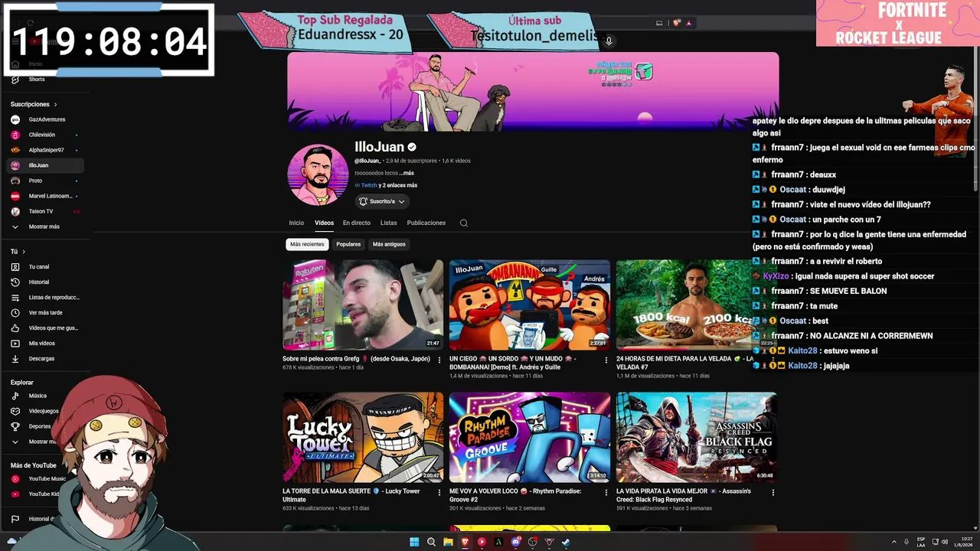Open the Twitch channel link
Viewport: 980px width, 551px height.
point(369,185)
